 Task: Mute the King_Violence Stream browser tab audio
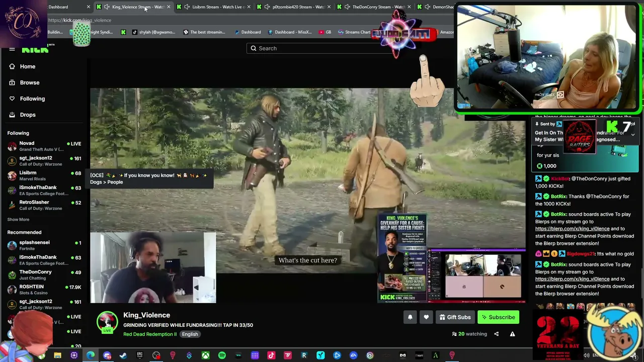[x=107, y=7]
